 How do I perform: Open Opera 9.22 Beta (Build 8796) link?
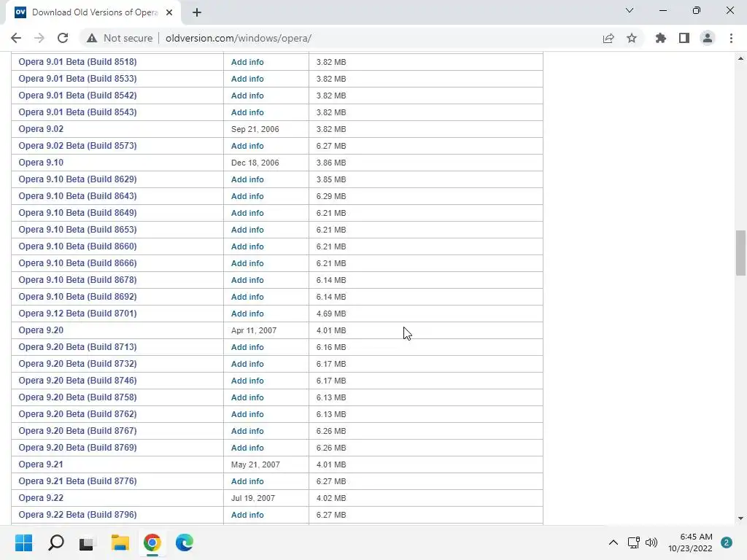[x=77, y=515]
